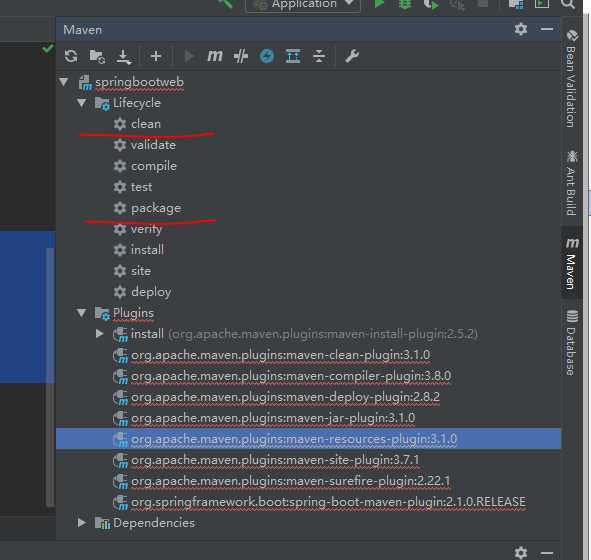Click the Plugins folder label

coord(133,313)
